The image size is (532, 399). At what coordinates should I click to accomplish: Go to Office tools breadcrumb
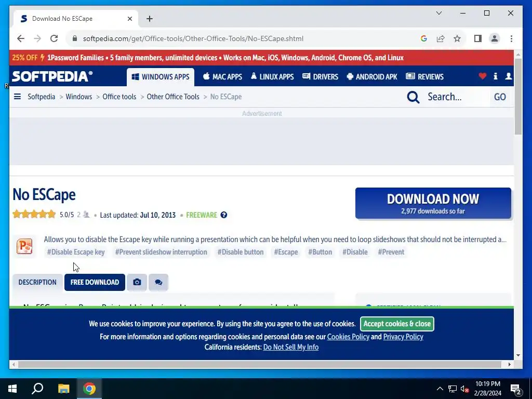(x=119, y=97)
